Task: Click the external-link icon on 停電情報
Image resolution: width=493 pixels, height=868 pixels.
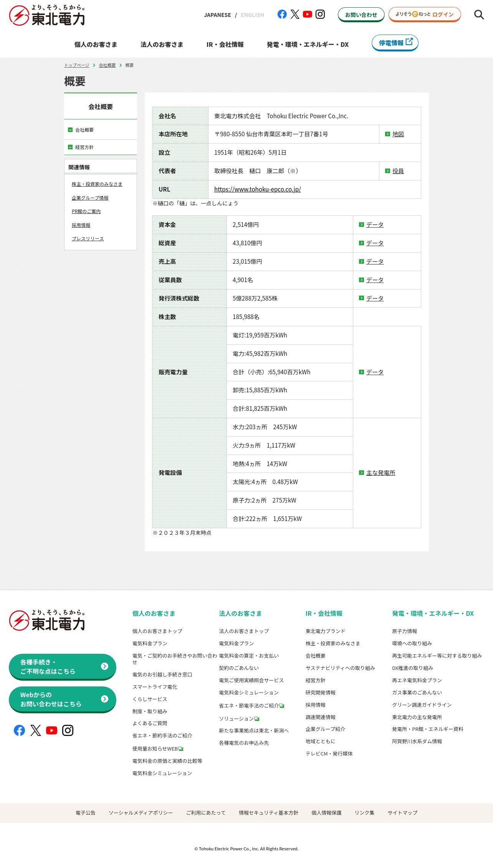Action: (409, 41)
